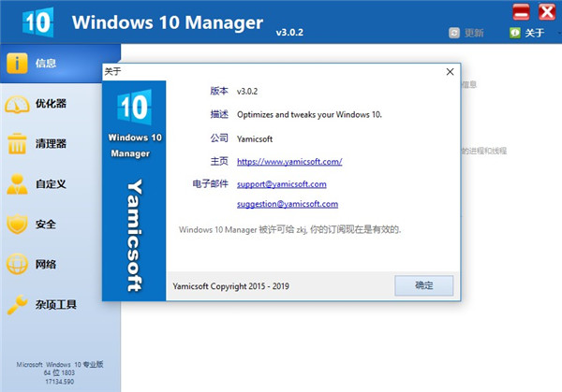562x392 pixels.
Task: Click the 公司 label
Action: pos(219,138)
